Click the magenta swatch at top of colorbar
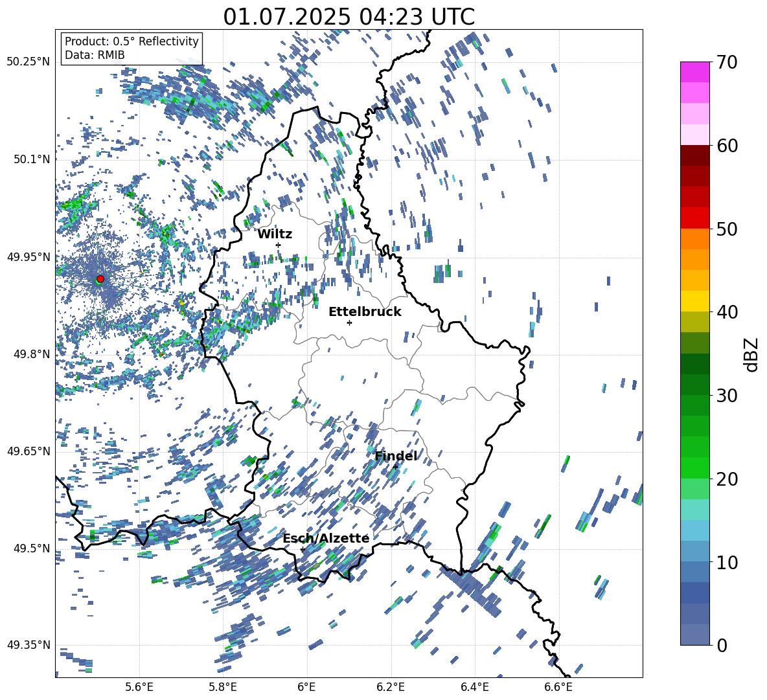The width and height of the screenshot is (767, 700). click(695, 73)
